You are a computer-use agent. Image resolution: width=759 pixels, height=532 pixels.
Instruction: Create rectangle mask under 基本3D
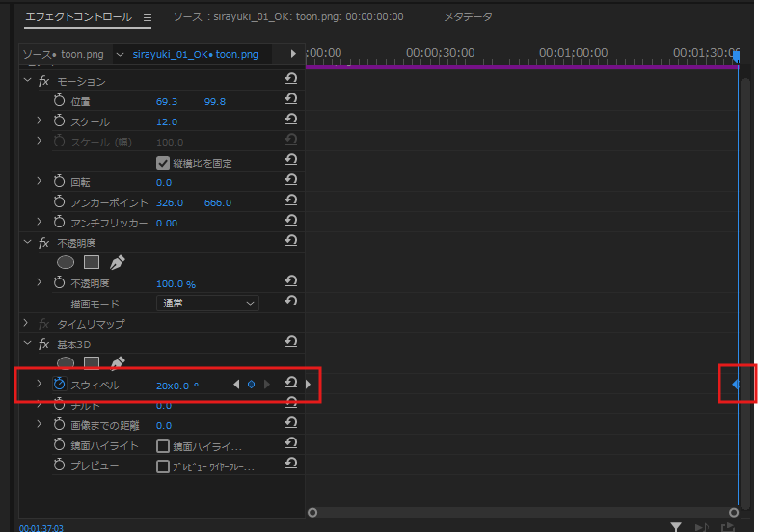(x=92, y=363)
